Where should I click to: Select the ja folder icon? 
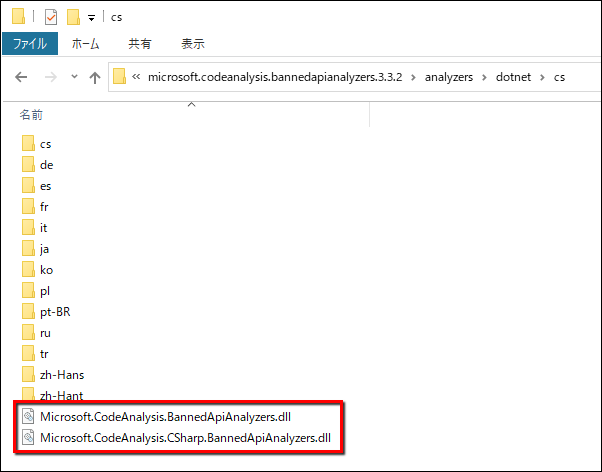28,249
